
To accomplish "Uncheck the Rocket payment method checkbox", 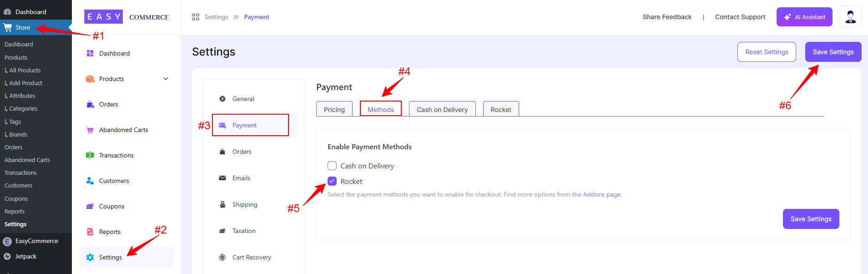I will [x=332, y=181].
